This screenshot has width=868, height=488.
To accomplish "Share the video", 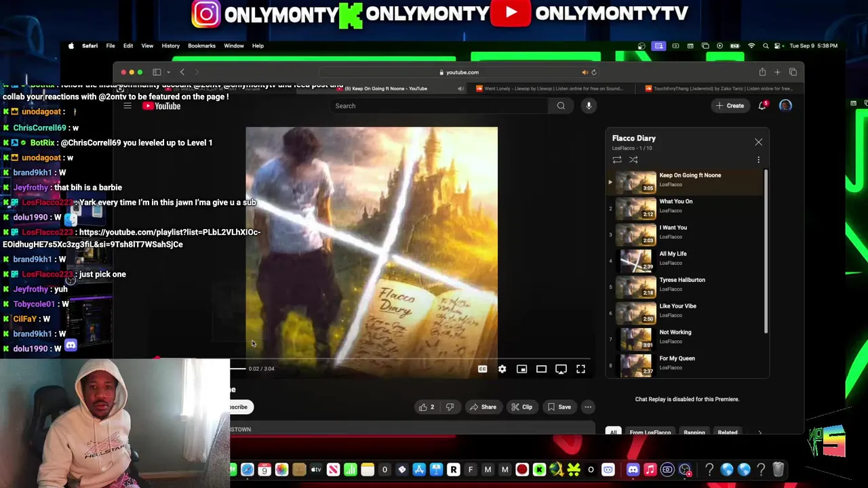I will click(x=484, y=407).
